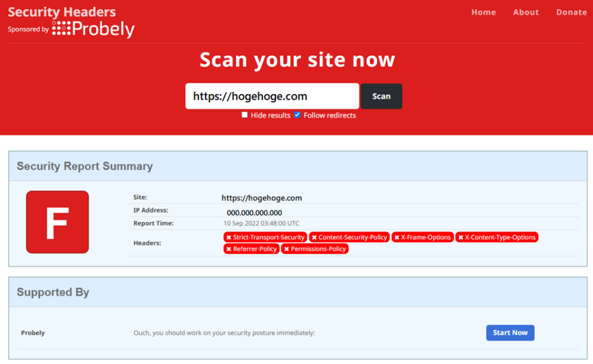Dismiss the Strict-Transport-Security warning via its x icon
This screenshot has width=593, height=364.
229,238
